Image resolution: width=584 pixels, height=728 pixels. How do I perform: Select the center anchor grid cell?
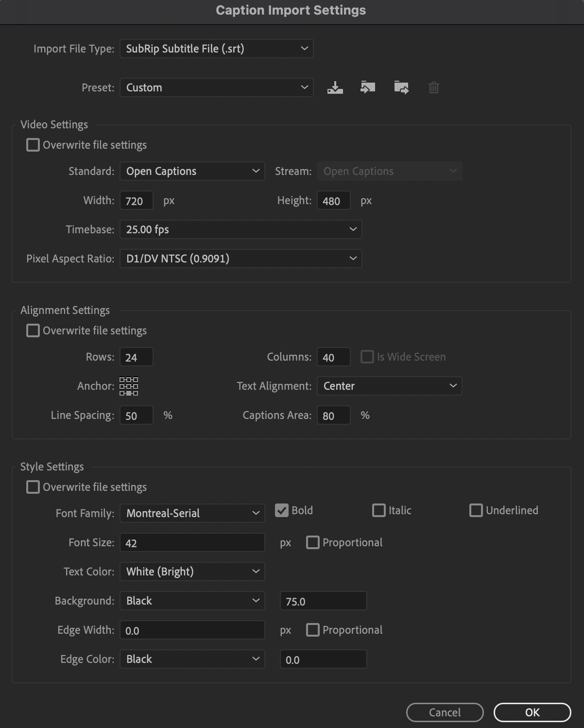coord(129,386)
